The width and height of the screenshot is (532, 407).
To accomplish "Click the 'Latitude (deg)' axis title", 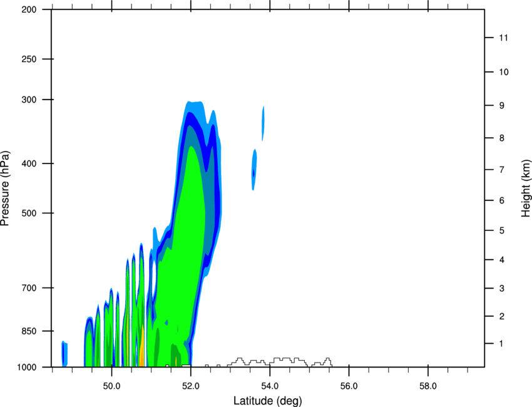I will tap(268, 401).
